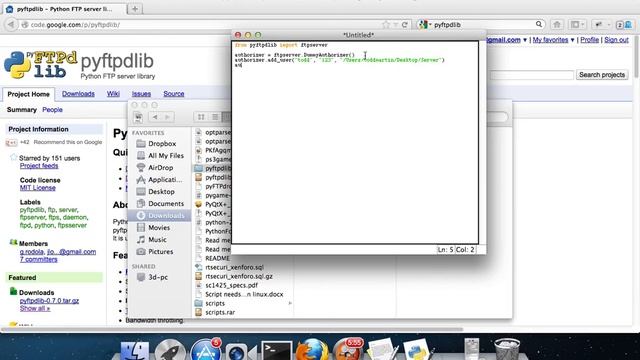Open Pictures in Finder sidebar
The image size is (640, 360).
click(160, 251)
